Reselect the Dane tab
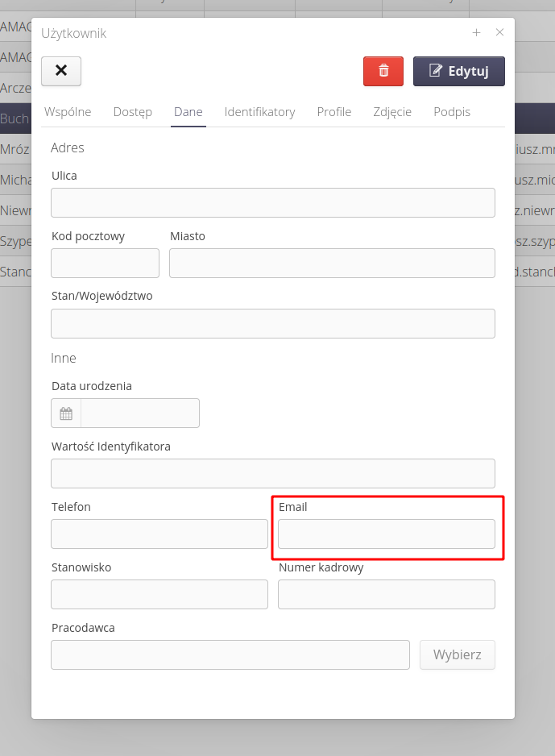Screen dimensions: 555x756 pyautogui.click(x=188, y=112)
